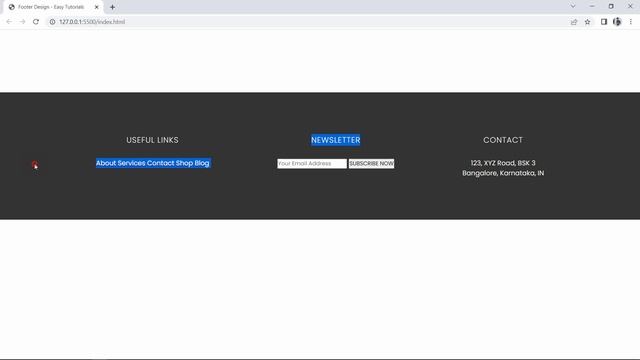
Task: Open the Shop link
Action: click(184, 163)
